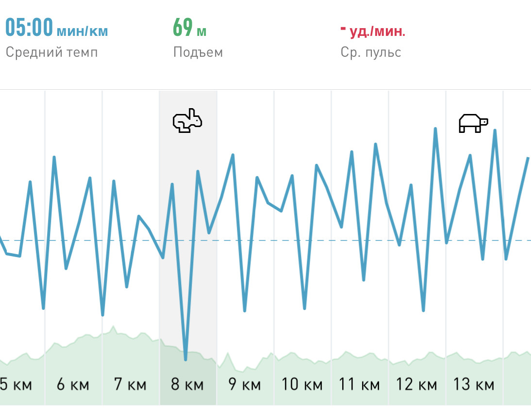Click the elevation peak near 7 км
This screenshot has width=531, height=420.
tap(114, 327)
